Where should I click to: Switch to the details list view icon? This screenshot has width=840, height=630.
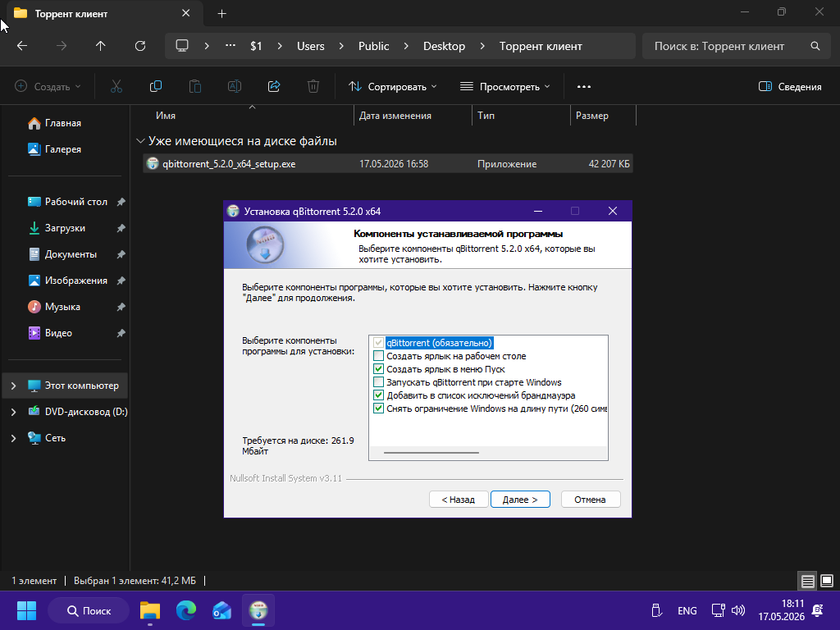[808, 581]
